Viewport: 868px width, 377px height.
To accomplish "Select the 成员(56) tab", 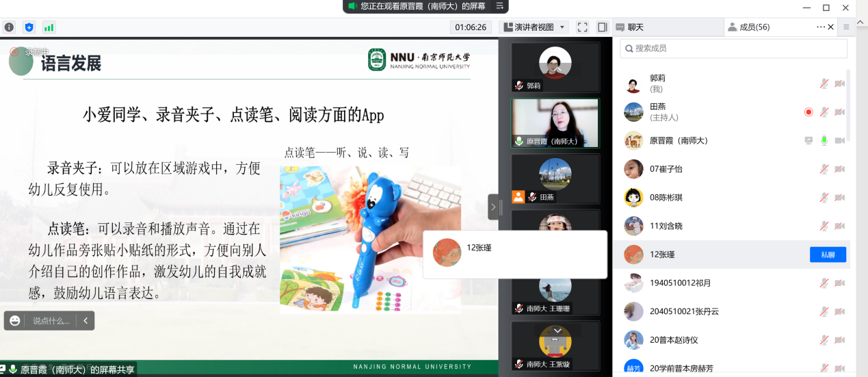I will click(750, 27).
